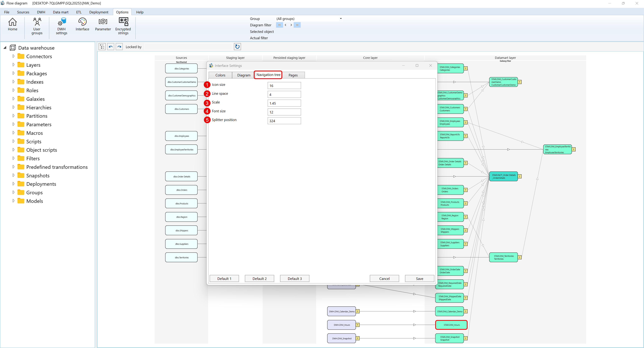Click the Font size input field

(x=284, y=112)
